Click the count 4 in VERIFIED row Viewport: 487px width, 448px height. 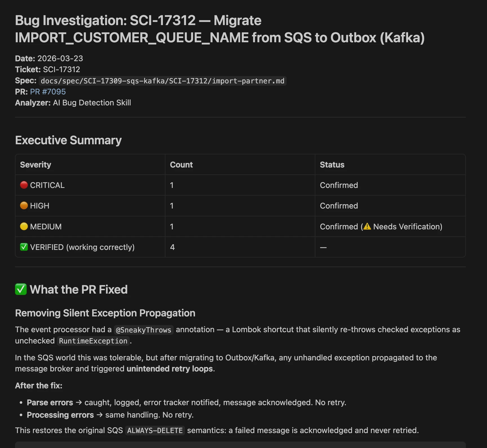point(172,247)
